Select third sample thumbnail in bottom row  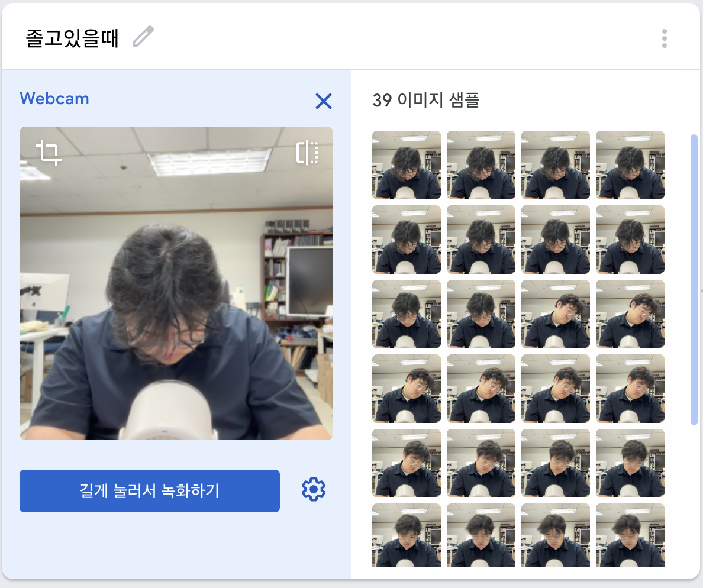click(x=556, y=535)
